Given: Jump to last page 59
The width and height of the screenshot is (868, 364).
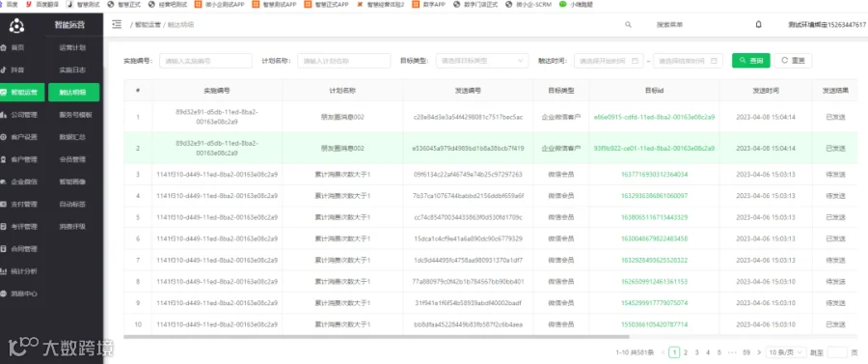Looking at the screenshot, I should click(x=746, y=352).
